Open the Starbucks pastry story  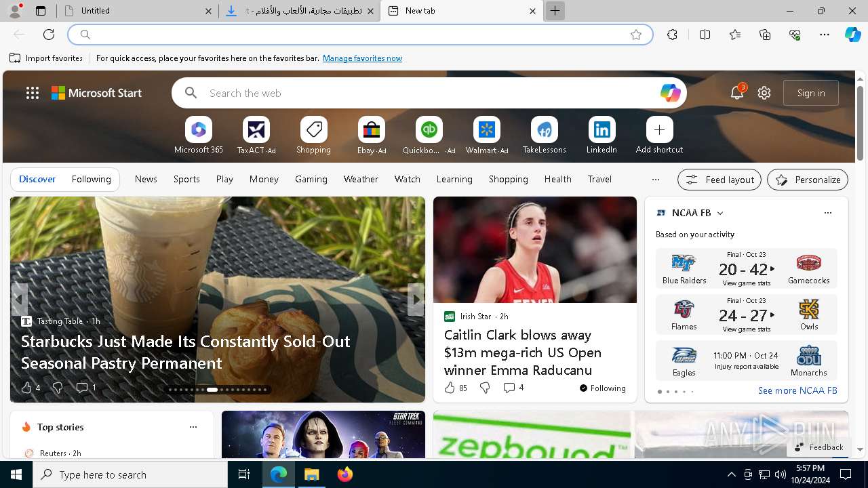(x=186, y=352)
